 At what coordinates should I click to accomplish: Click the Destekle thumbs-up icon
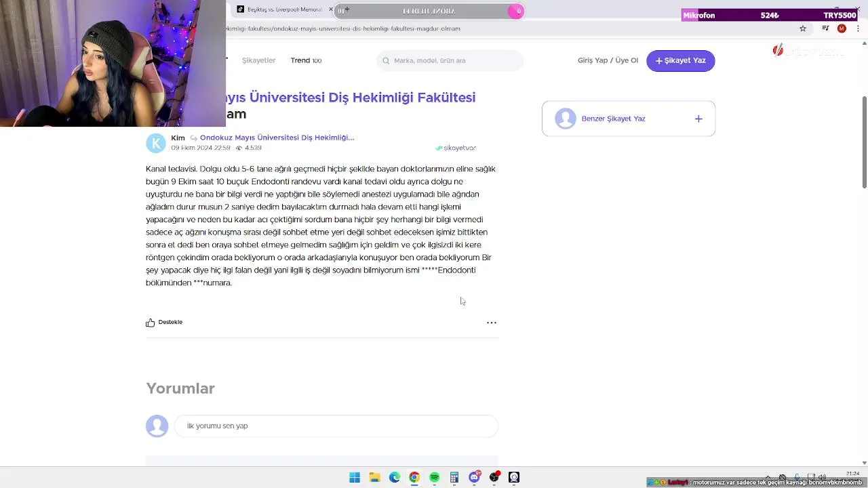[x=150, y=323]
